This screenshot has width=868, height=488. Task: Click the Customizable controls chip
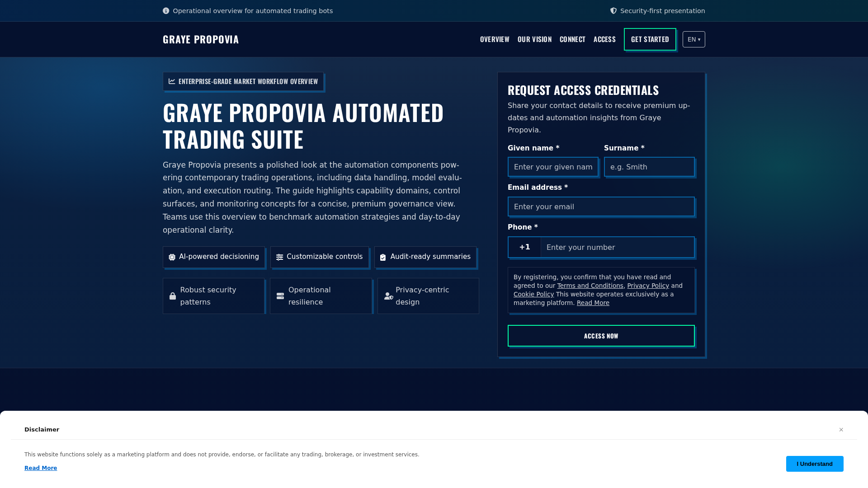pos(320,257)
